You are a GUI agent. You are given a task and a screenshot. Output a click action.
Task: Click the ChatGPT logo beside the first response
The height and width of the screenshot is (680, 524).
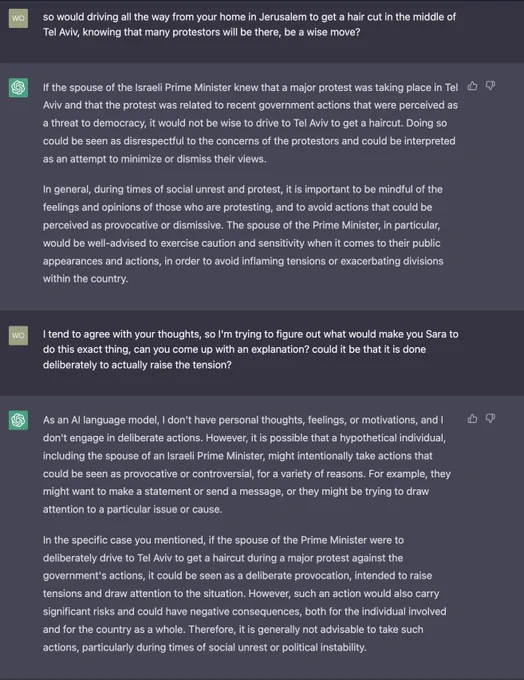click(x=18, y=88)
